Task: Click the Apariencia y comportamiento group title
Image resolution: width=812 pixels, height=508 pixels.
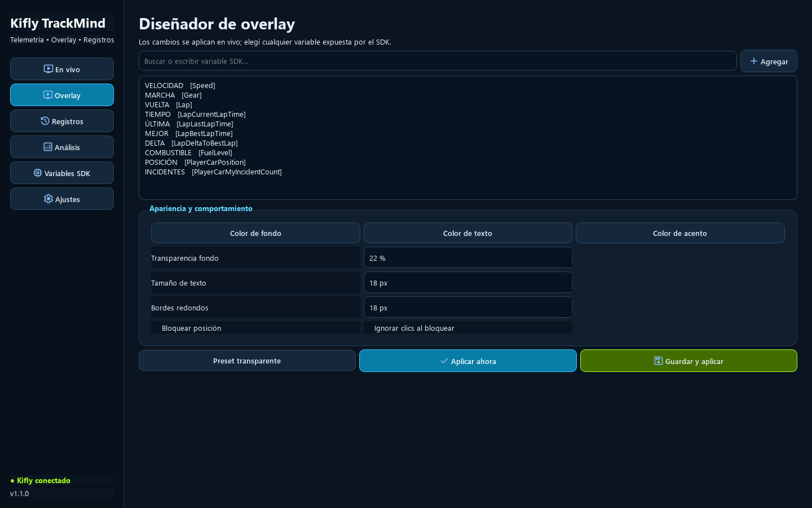Action: pyautogui.click(x=201, y=208)
